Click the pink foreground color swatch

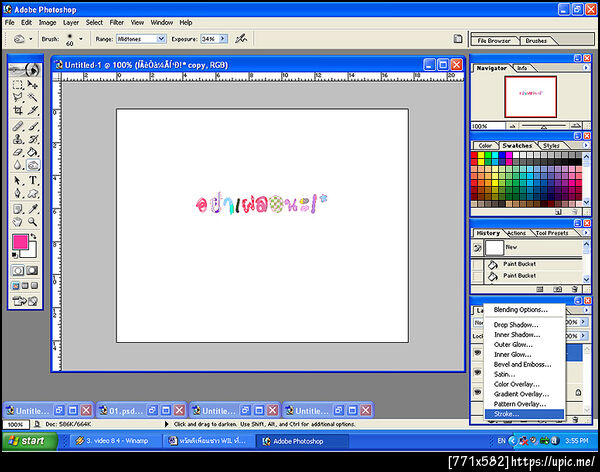pos(20,242)
